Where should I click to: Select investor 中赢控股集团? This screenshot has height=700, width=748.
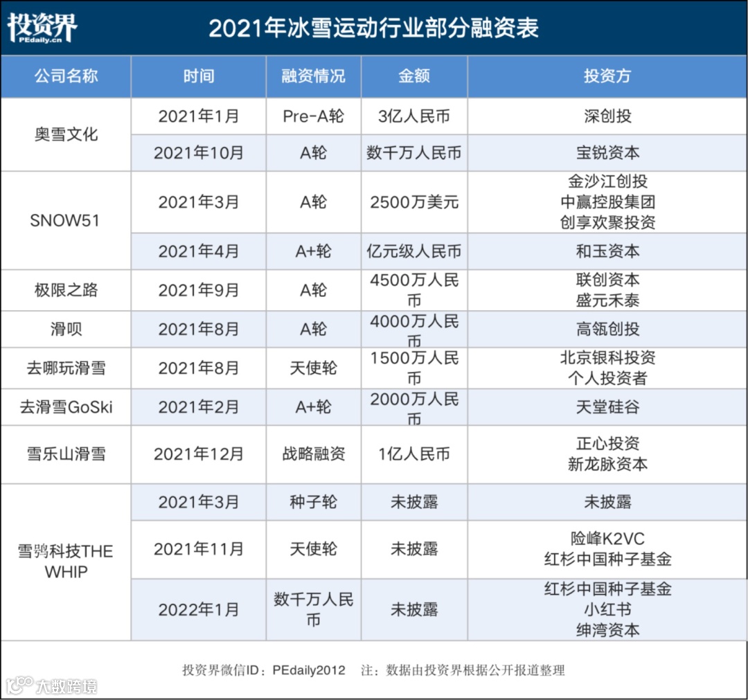(607, 202)
